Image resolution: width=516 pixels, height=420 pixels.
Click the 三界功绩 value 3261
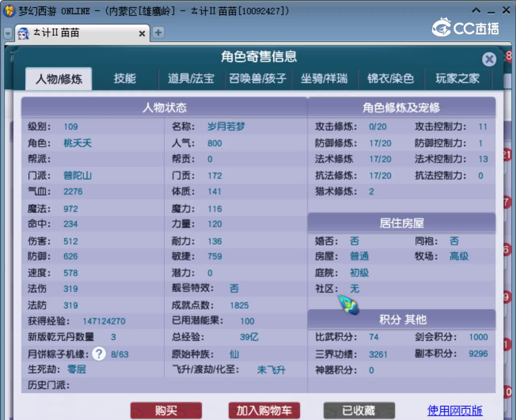pos(378,354)
